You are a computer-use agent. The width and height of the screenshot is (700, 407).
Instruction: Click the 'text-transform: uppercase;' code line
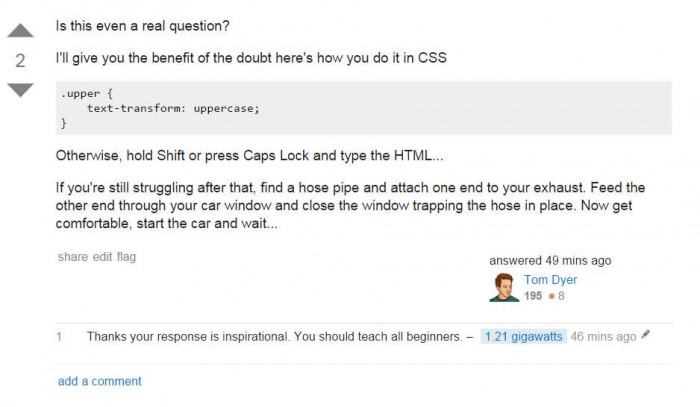(x=173, y=108)
